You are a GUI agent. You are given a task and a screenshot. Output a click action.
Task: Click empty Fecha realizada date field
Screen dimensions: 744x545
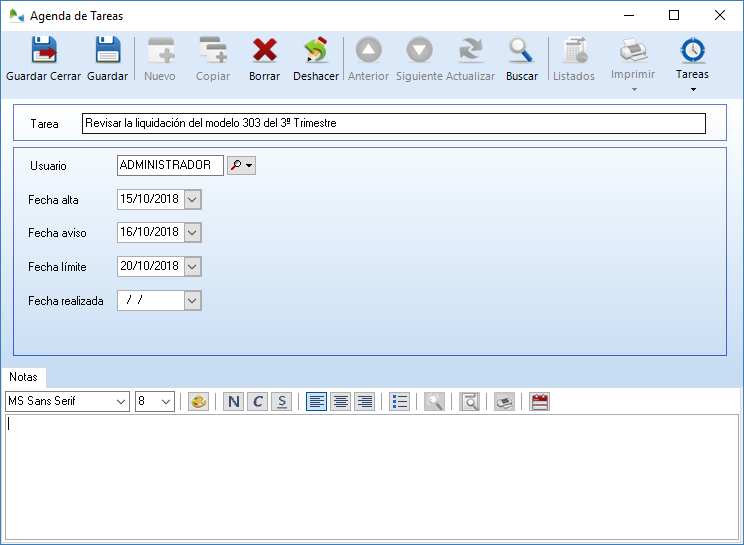pos(150,301)
